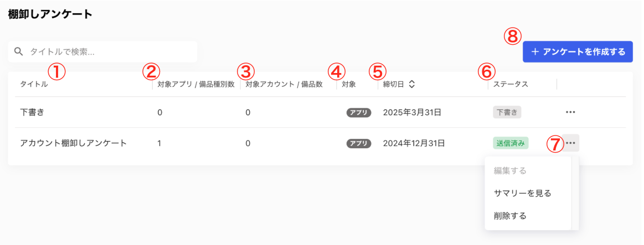Open the three-dot menu for 下書き row
Viewport: 644px width, 245px height.
coord(570,112)
